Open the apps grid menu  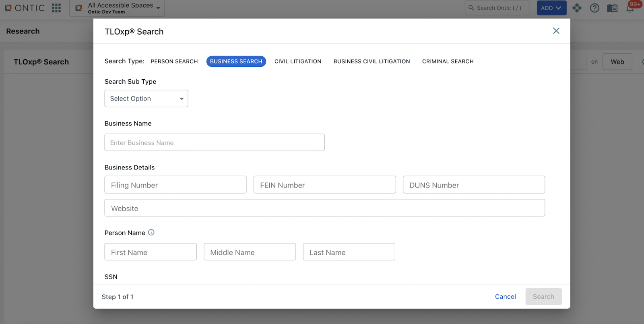tap(56, 8)
